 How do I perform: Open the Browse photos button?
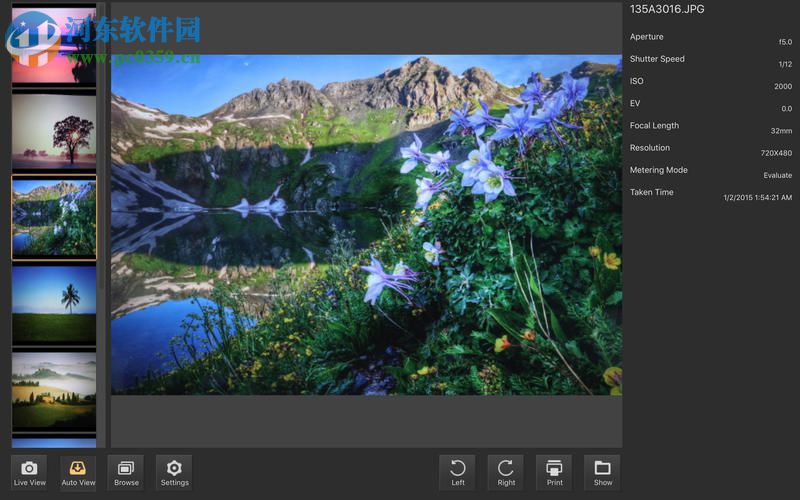click(x=126, y=472)
